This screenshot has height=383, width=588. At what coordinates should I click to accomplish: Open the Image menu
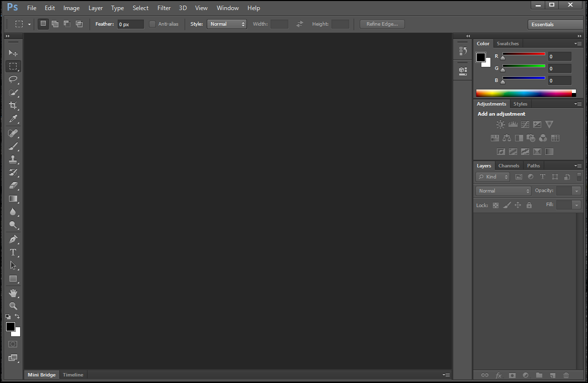tap(71, 8)
